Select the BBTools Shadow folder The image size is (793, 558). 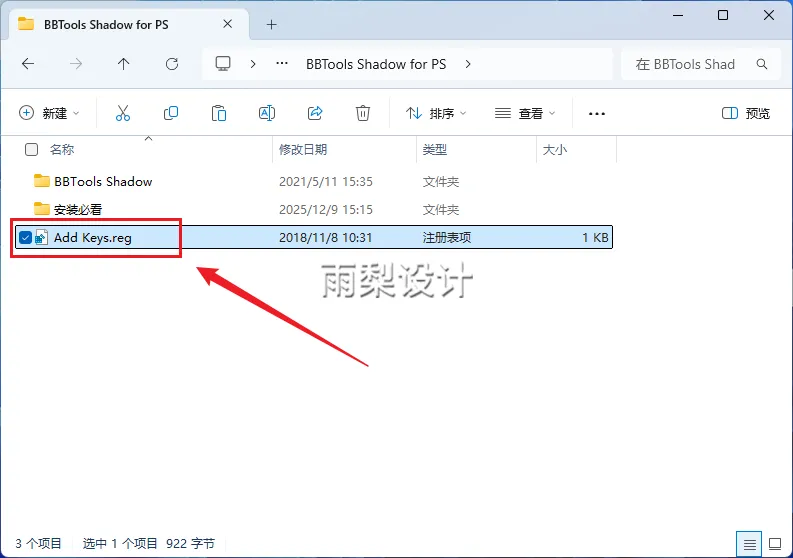click(x=103, y=181)
